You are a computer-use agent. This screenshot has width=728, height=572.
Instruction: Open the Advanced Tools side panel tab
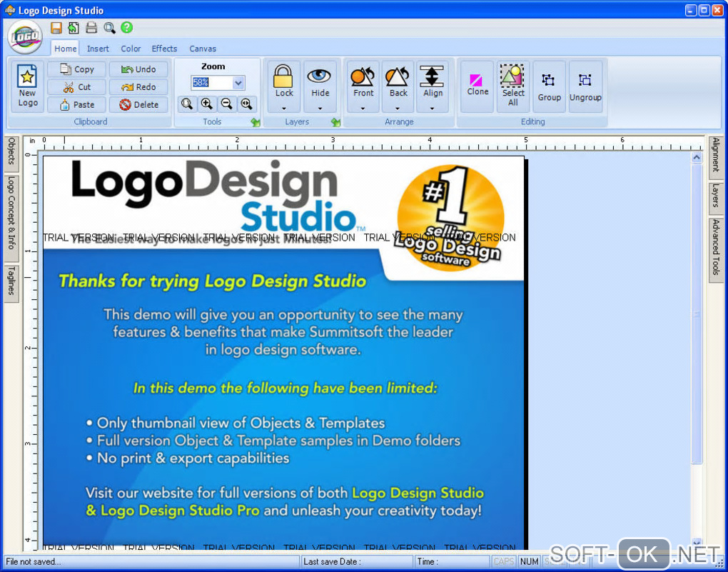715,249
